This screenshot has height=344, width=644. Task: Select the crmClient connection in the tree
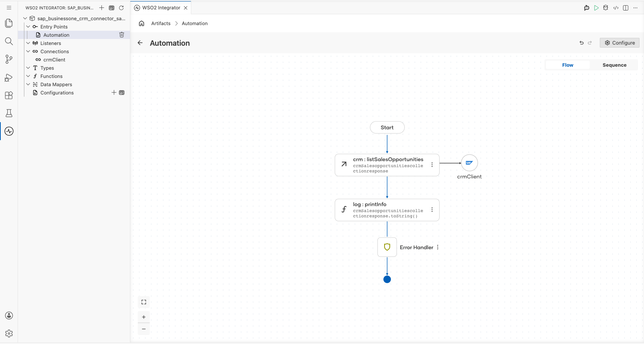tap(54, 60)
